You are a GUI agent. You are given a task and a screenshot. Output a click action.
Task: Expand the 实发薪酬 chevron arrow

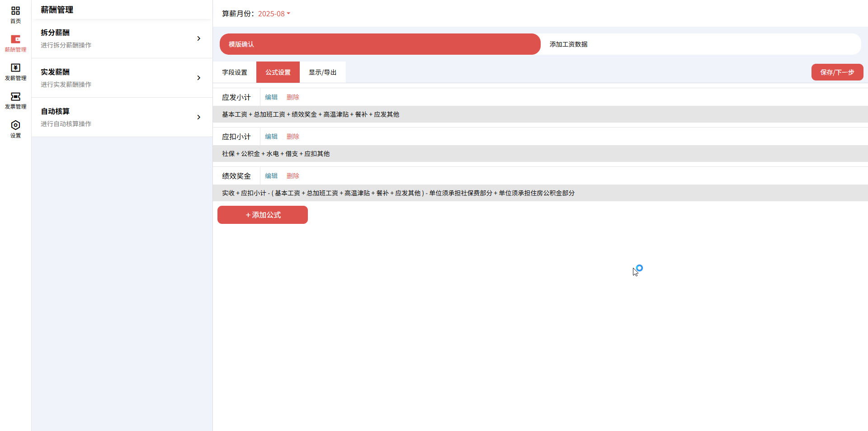[x=198, y=78]
